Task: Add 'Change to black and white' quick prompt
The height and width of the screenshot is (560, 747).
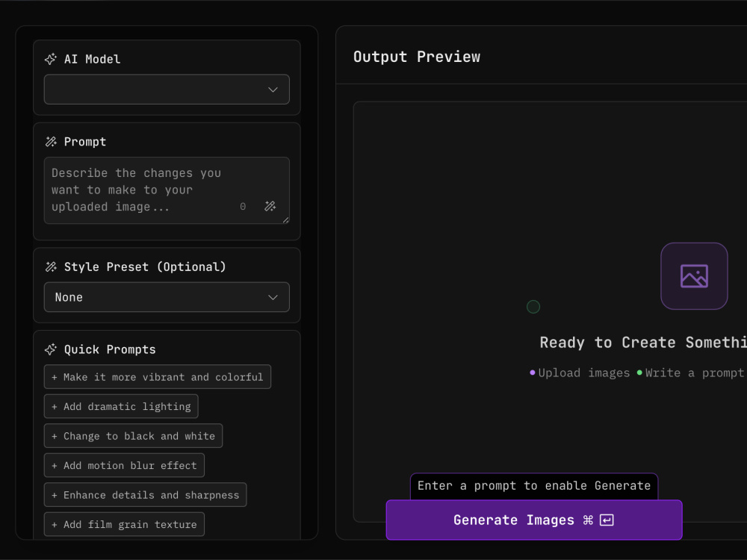Action: 133,436
